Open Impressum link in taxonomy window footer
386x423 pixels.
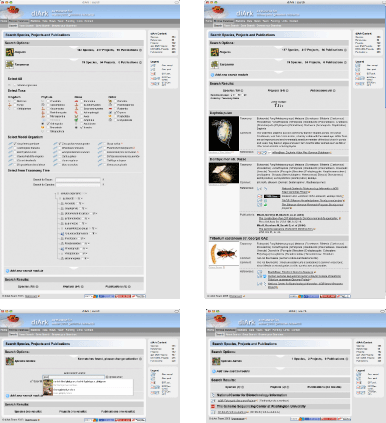pyautogui.click(x=31, y=296)
